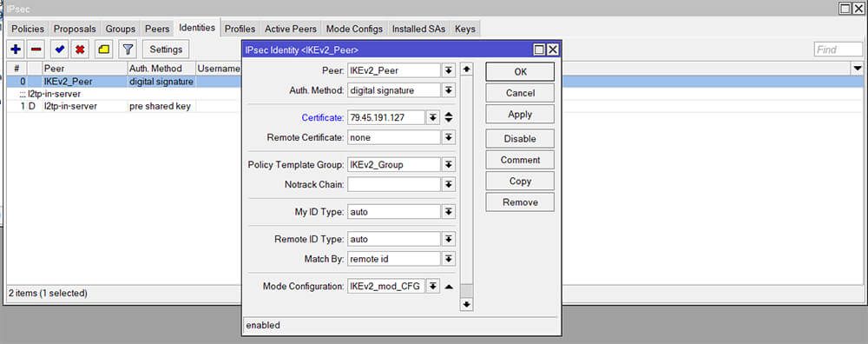The width and height of the screenshot is (868, 344).
Task: Add a comment with the yellow note icon
Action: click(x=103, y=50)
